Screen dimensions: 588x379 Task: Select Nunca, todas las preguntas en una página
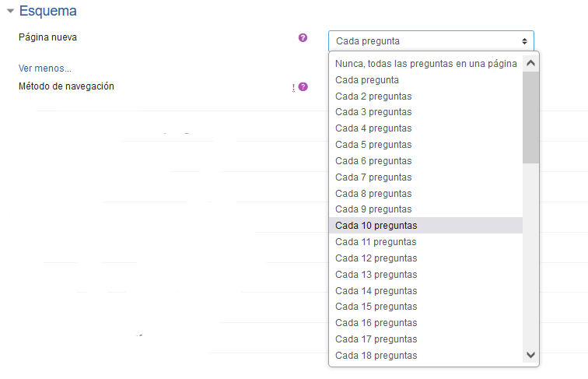[425, 63]
